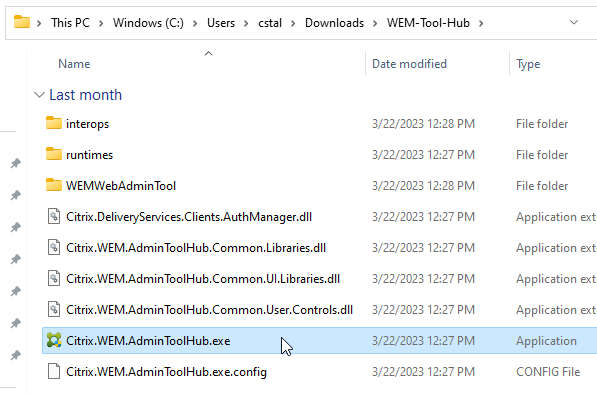The height and width of the screenshot is (394, 597).
Task: Expand the chevron after cstal
Action: [x=293, y=23]
